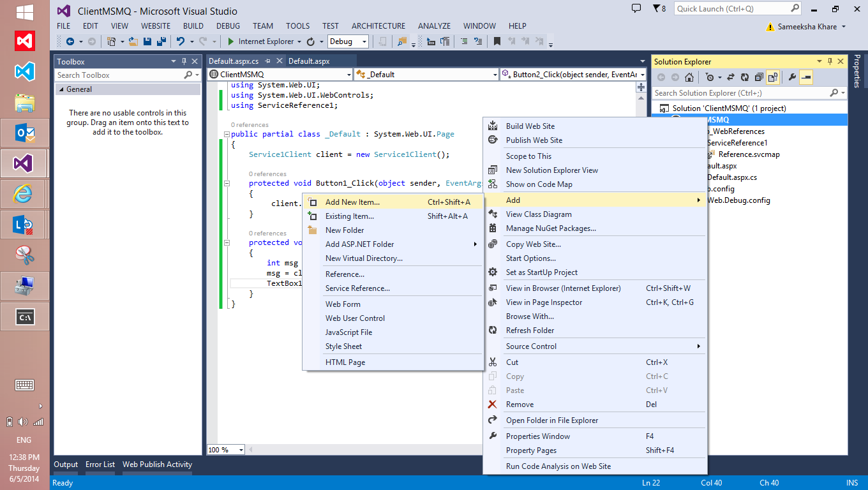The height and width of the screenshot is (490, 868).
Task: Click the notifications flag with 8
Action: click(659, 8)
